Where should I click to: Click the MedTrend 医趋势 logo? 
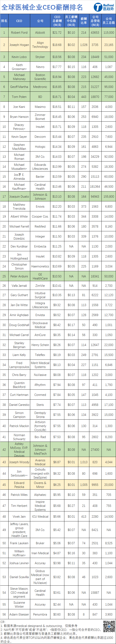(x=104, y=7)
